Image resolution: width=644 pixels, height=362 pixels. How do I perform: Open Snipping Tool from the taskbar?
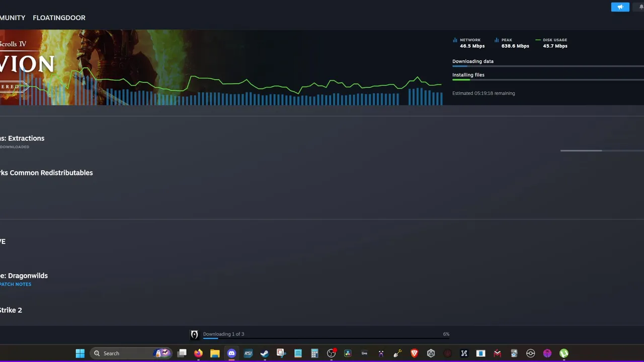pyautogui.click(x=281, y=353)
